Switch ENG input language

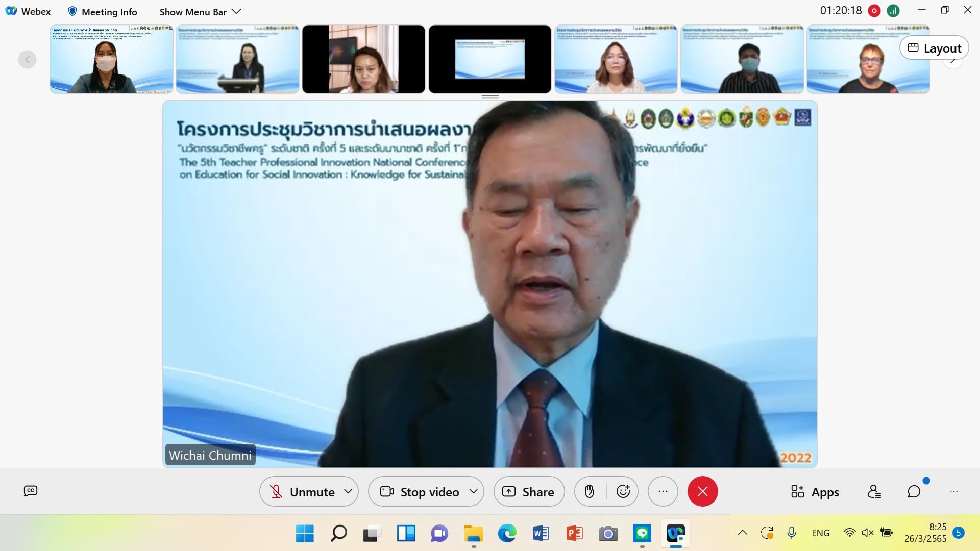820,533
